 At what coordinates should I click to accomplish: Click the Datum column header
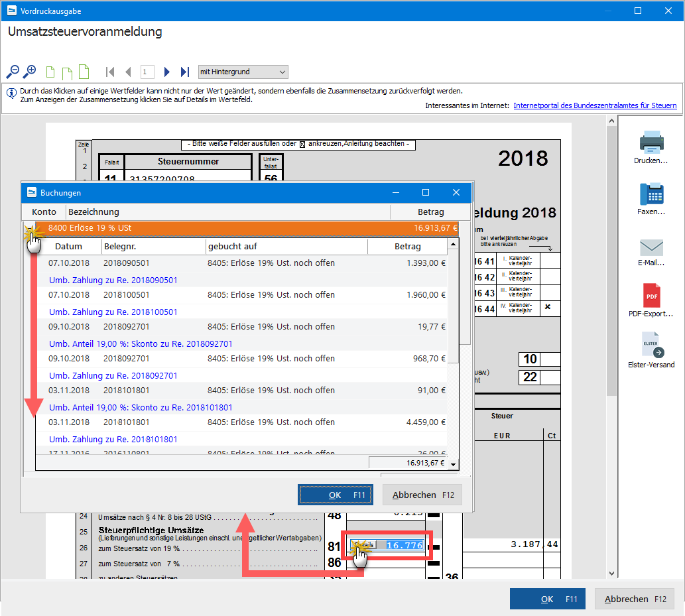pyautogui.click(x=68, y=247)
